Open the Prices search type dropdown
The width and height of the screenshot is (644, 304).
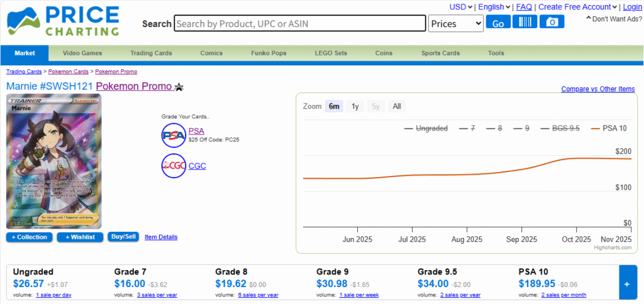[x=455, y=24]
